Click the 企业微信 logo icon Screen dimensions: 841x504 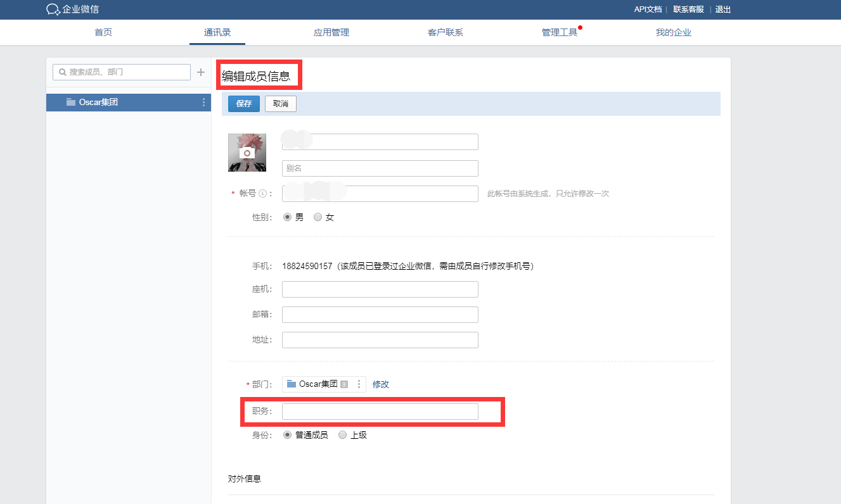click(53, 9)
